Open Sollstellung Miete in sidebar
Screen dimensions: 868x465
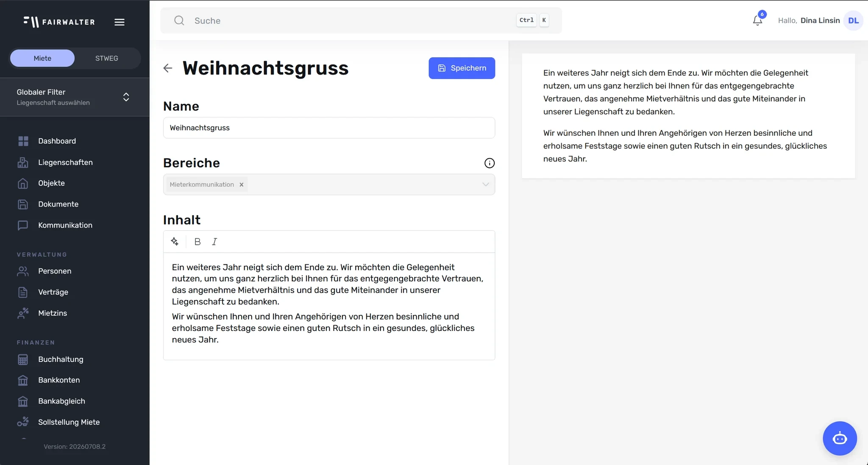point(69,422)
